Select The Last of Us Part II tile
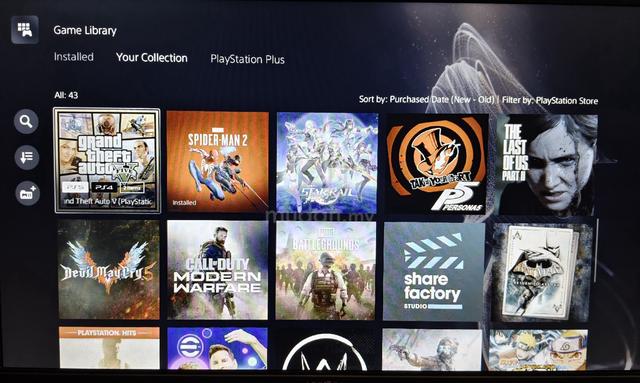 point(547,165)
